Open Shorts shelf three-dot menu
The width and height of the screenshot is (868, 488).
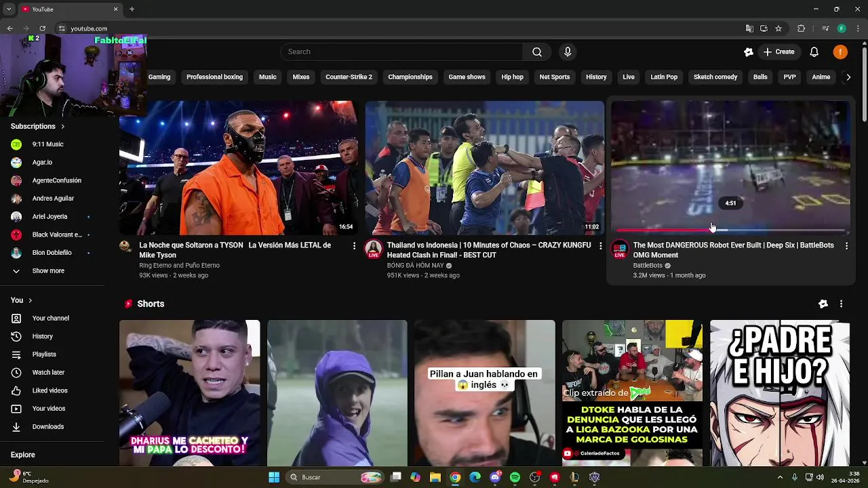click(x=841, y=304)
